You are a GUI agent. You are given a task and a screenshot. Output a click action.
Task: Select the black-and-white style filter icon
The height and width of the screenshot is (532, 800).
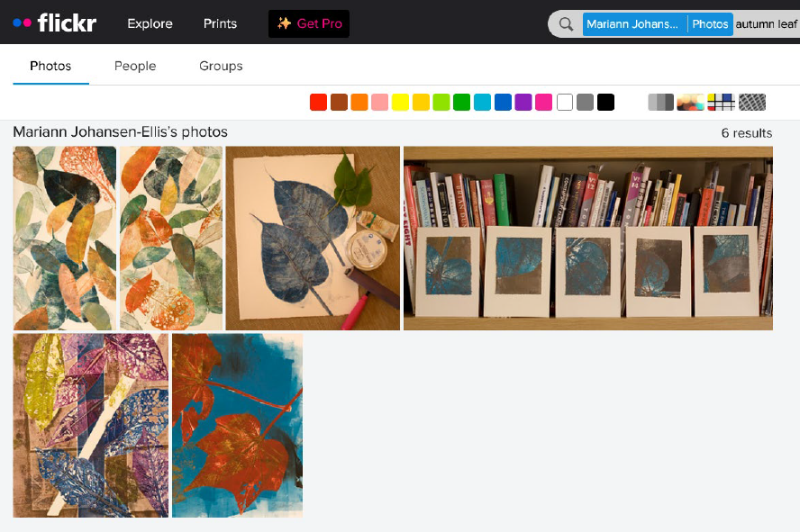[x=660, y=103]
